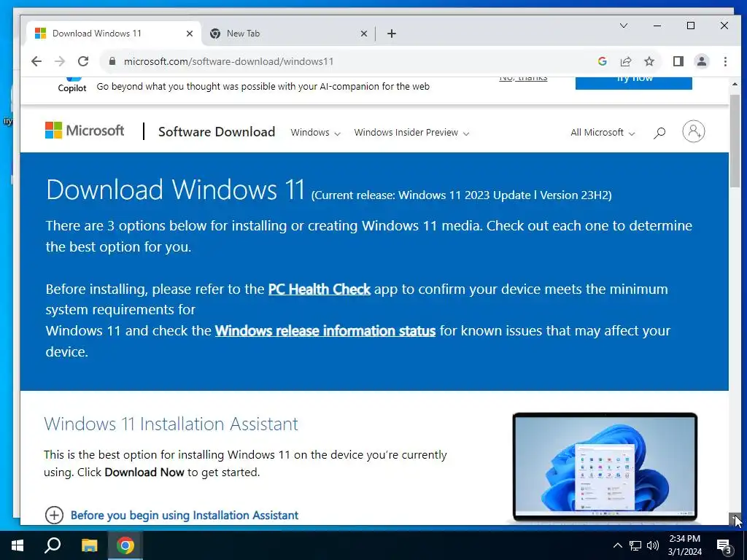This screenshot has height=560, width=747.
Task: Open the tab search chevron
Action: (x=624, y=26)
